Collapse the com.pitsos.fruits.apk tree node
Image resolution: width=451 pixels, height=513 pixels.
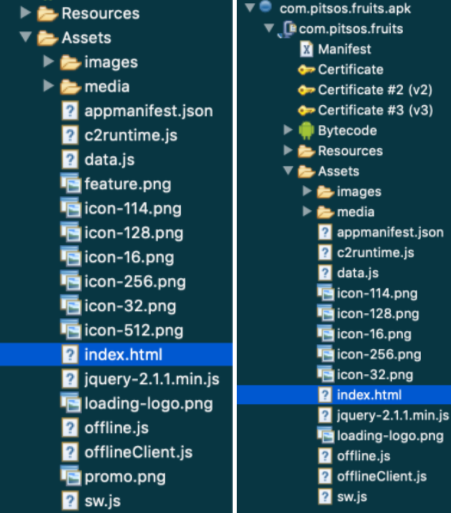[x=250, y=8]
